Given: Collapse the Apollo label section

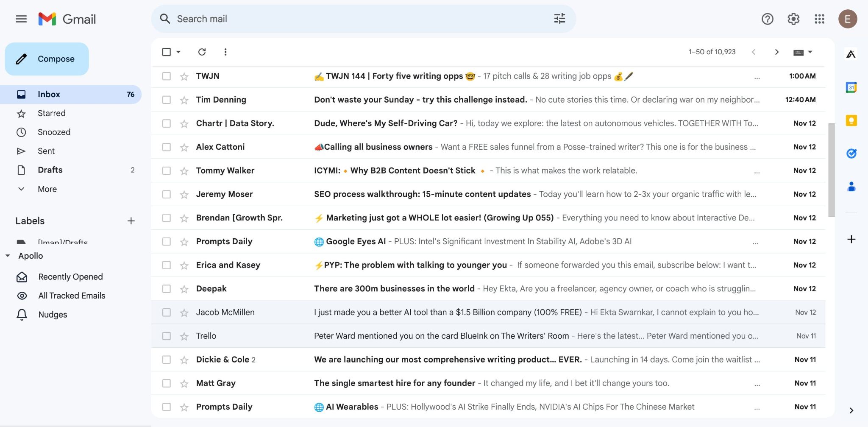Looking at the screenshot, I should [7, 256].
